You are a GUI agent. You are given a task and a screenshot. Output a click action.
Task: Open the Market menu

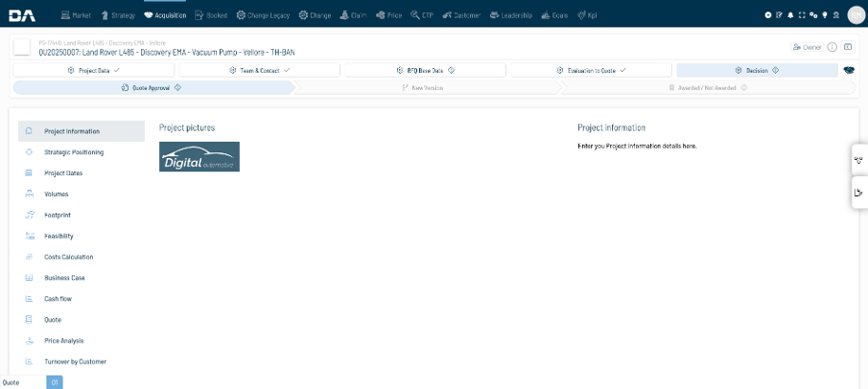click(x=76, y=15)
